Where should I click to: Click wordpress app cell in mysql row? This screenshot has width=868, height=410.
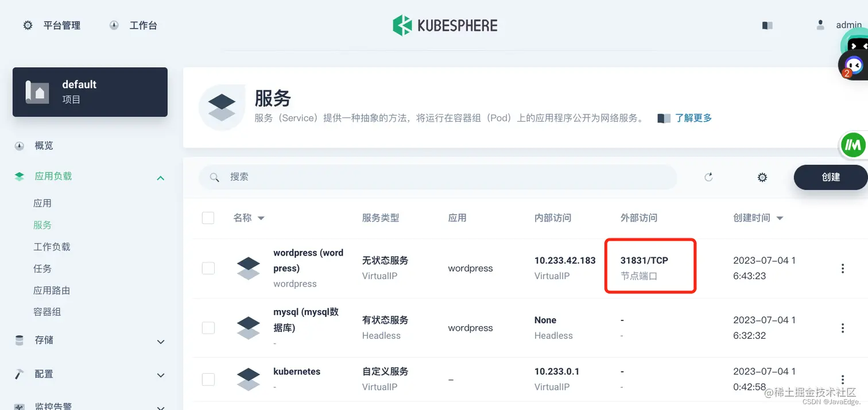click(x=470, y=328)
